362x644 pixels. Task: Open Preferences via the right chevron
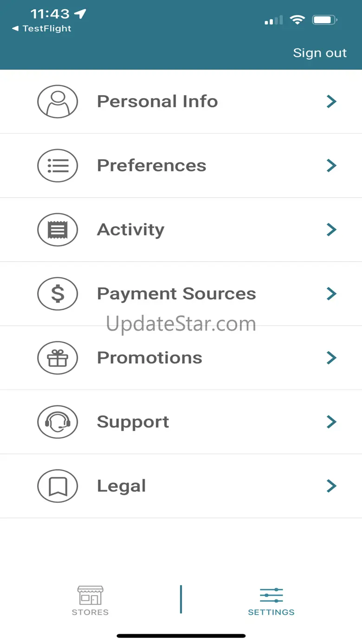pyautogui.click(x=331, y=165)
